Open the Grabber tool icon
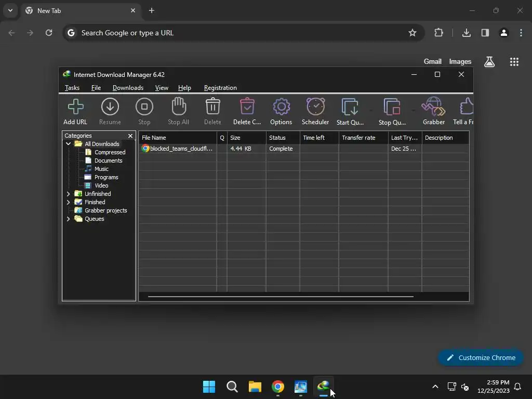 (x=434, y=107)
